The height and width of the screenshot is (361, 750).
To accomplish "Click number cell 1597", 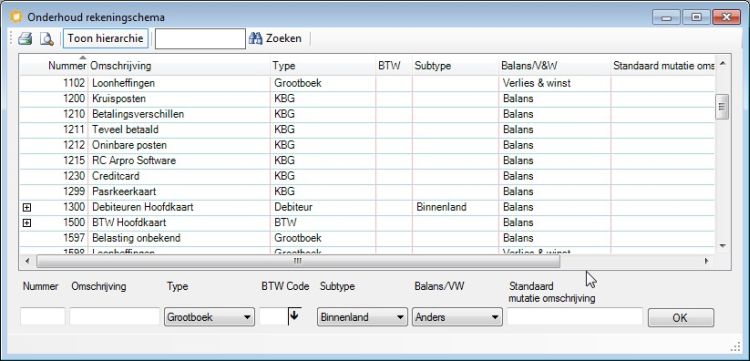I will 74,238.
